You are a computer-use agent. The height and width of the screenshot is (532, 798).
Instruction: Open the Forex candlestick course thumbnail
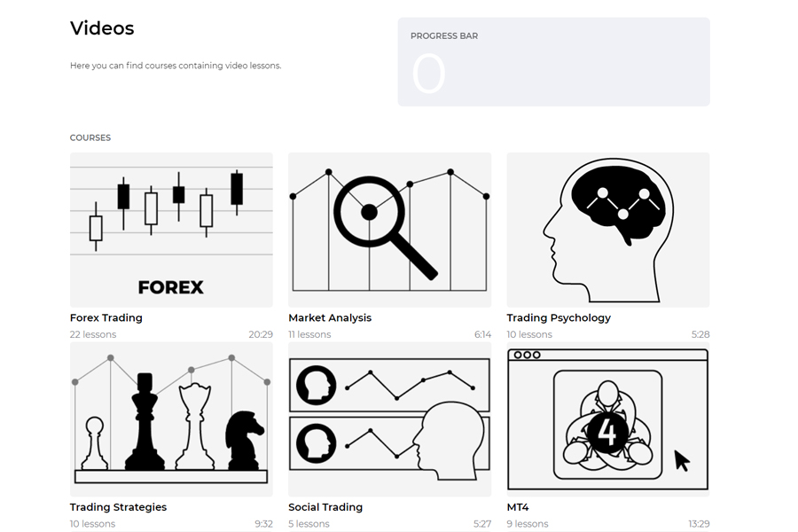[171, 230]
